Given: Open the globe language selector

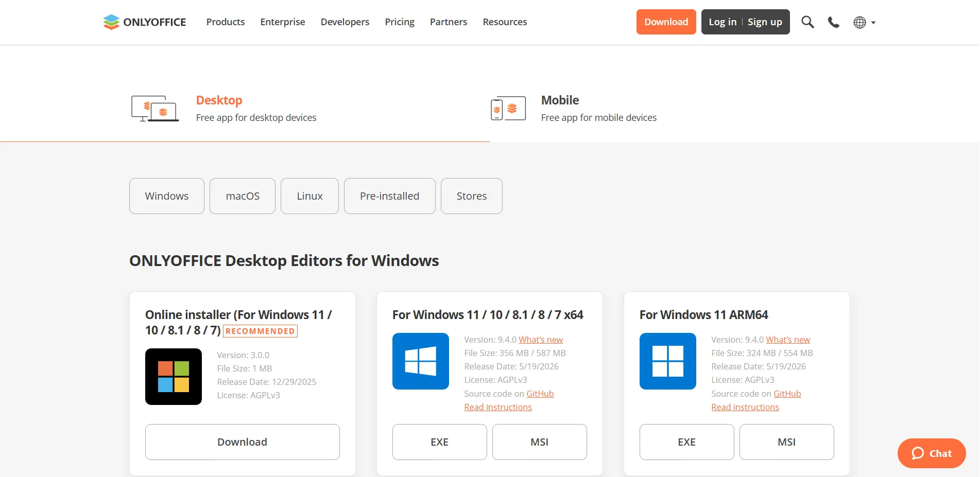Looking at the screenshot, I should point(864,22).
